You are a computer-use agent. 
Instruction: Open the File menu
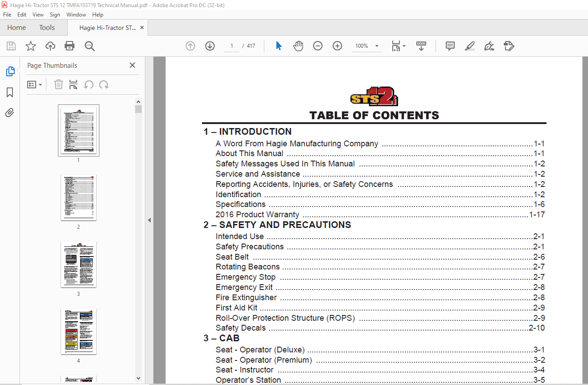[x=7, y=15]
